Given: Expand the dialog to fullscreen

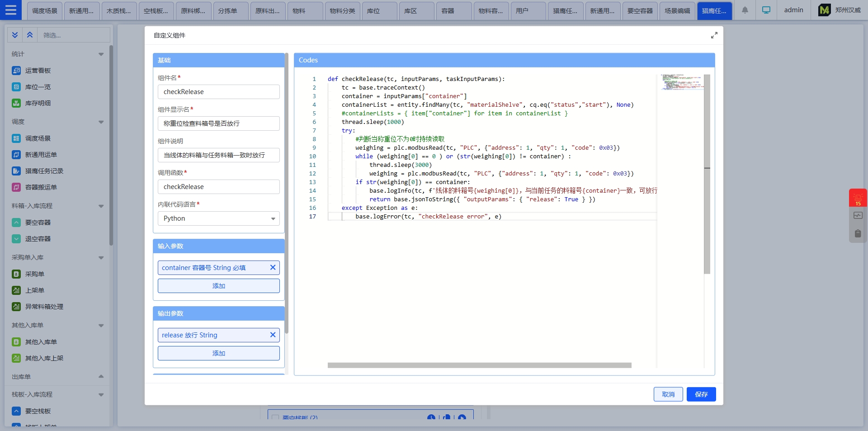Looking at the screenshot, I should [714, 35].
